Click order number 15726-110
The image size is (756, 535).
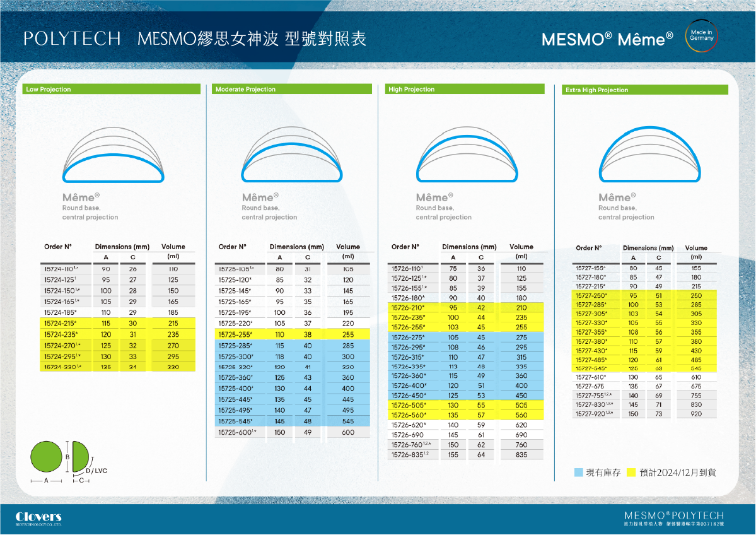pos(407,269)
